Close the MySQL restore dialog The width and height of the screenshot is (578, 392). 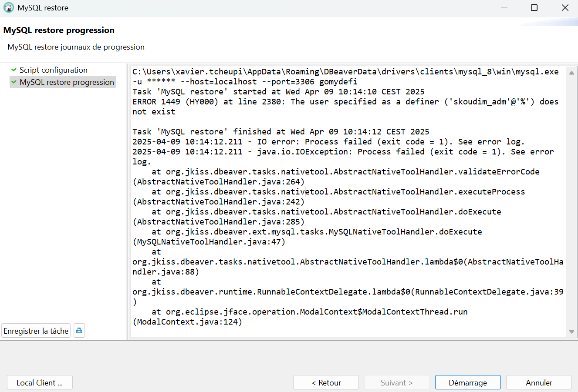[565, 8]
